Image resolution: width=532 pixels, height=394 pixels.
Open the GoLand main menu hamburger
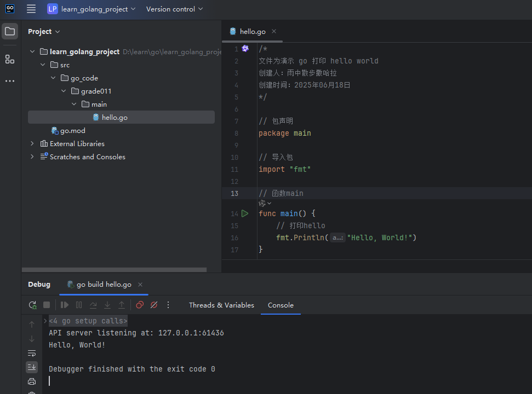point(31,9)
